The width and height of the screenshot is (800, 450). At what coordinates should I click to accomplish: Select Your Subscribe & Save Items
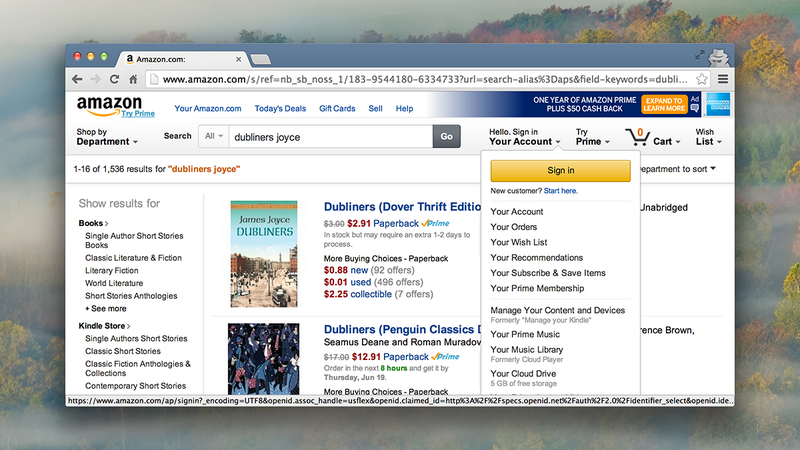[x=548, y=273]
